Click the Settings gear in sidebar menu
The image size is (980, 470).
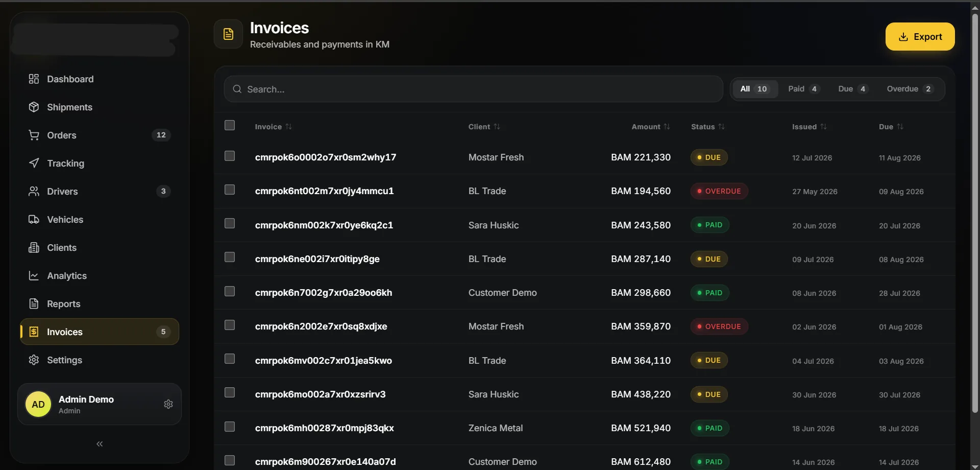point(34,360)
